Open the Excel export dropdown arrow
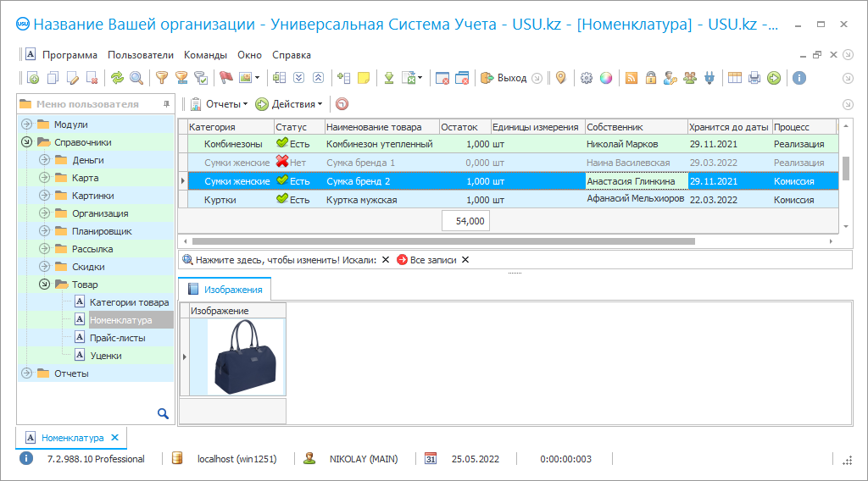 point(420,78)
